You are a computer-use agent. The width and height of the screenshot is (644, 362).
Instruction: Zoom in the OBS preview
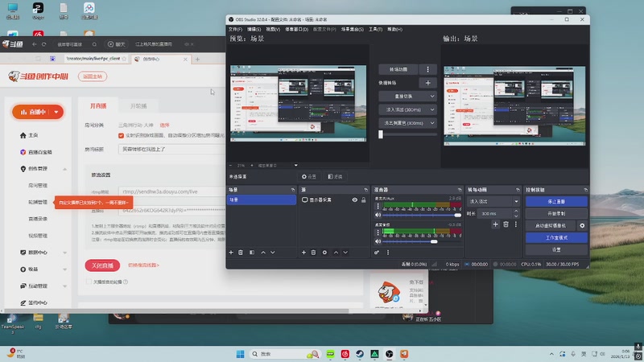coord(252,166)
